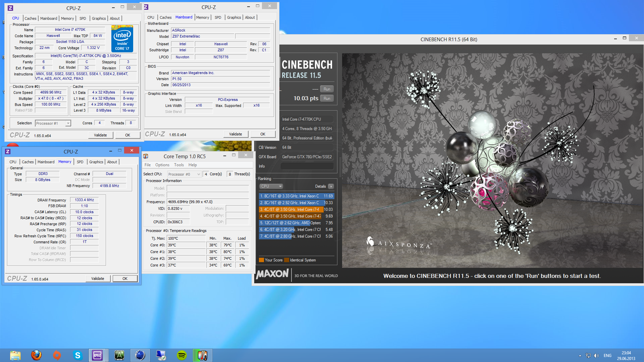Open the Graphics tab in the Mainboard CPU-Z window
The height and width of the screenshot is (362, 644).
pos(234,17)
